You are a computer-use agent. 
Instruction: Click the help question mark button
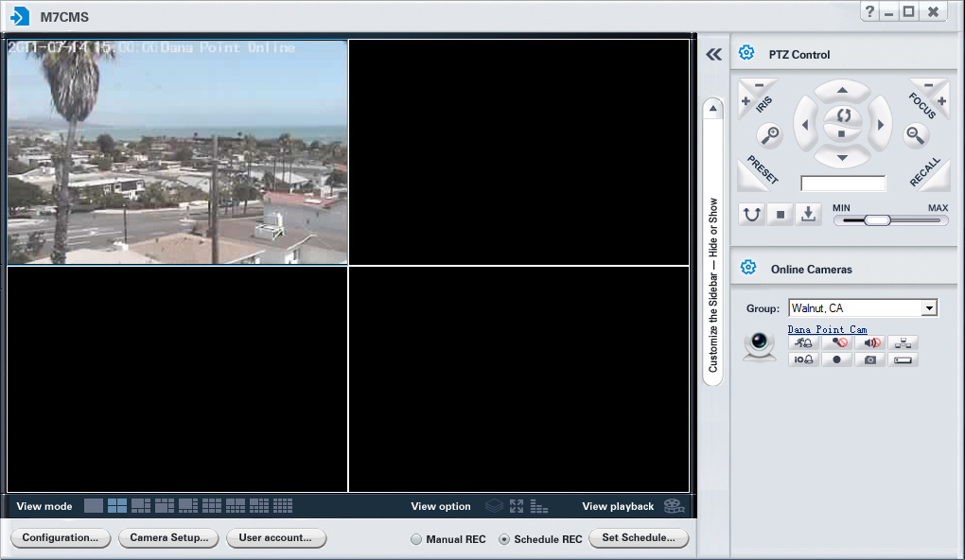(x=869, y=11)
